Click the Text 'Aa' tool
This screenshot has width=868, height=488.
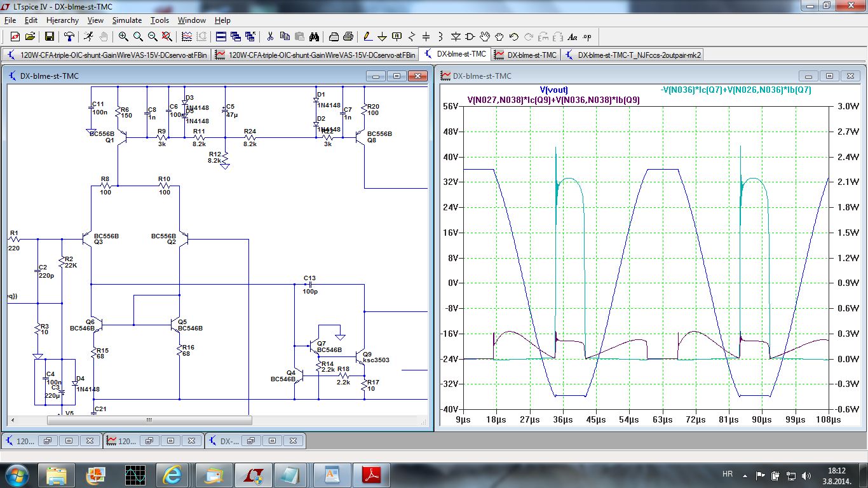[573, 36]
